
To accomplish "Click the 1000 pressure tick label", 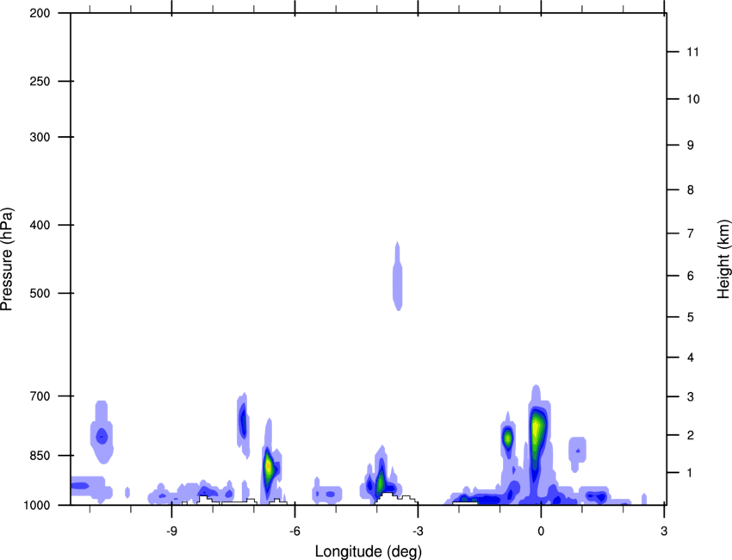I will click(36, 505).
